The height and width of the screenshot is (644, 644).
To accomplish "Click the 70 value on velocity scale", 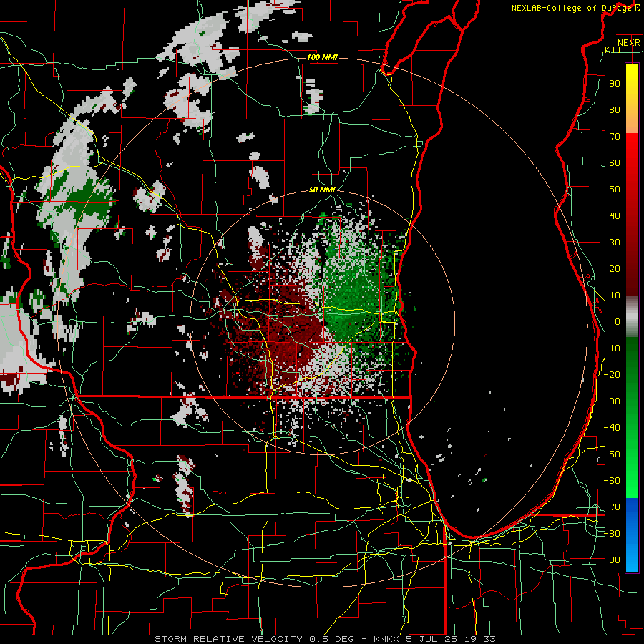I will click(x=615, y=137).
